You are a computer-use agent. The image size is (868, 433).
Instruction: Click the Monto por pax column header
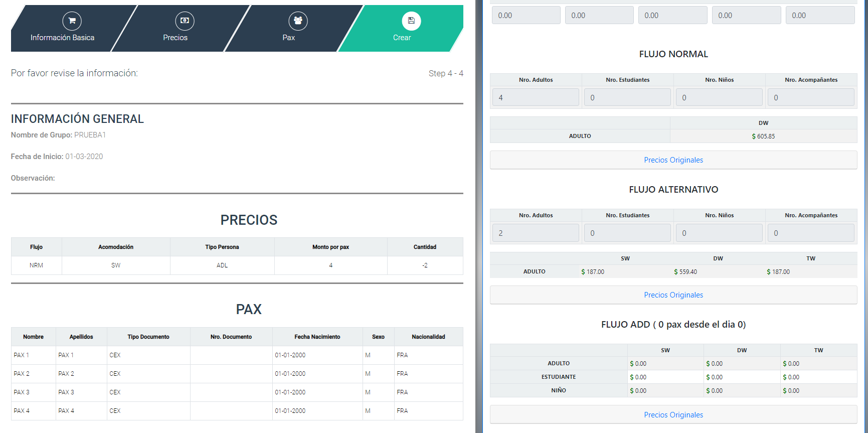click(x=330, y=247)
